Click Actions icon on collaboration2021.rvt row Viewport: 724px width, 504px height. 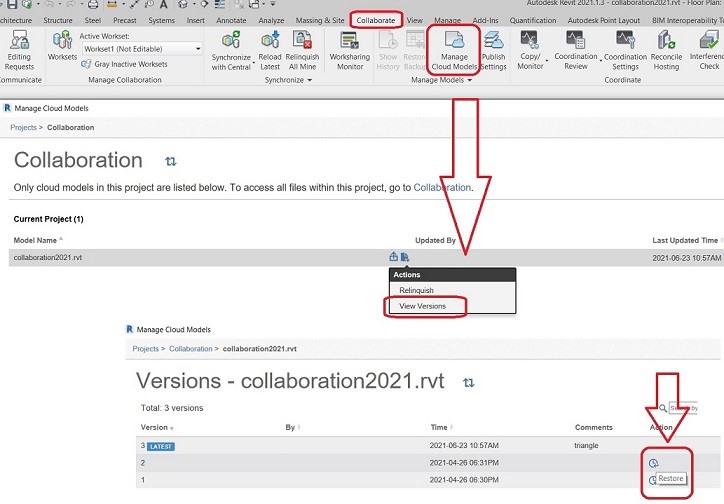(x=405, y=257)
